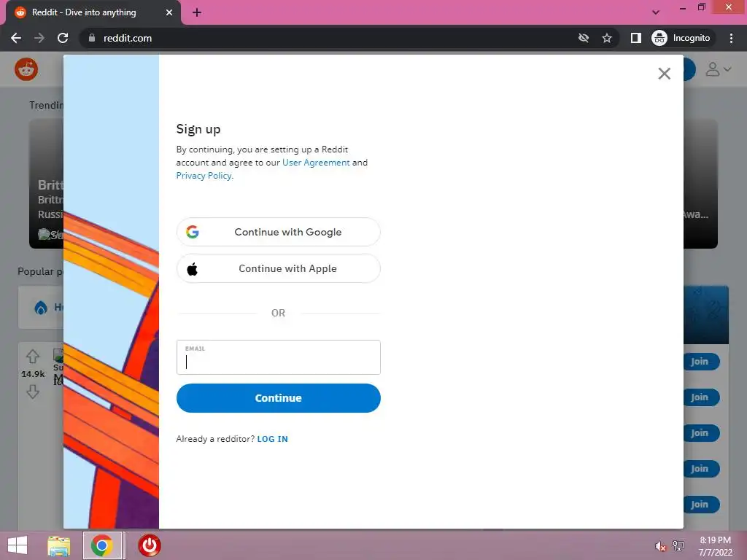Click the Reddit logo icon

point(26,69)
